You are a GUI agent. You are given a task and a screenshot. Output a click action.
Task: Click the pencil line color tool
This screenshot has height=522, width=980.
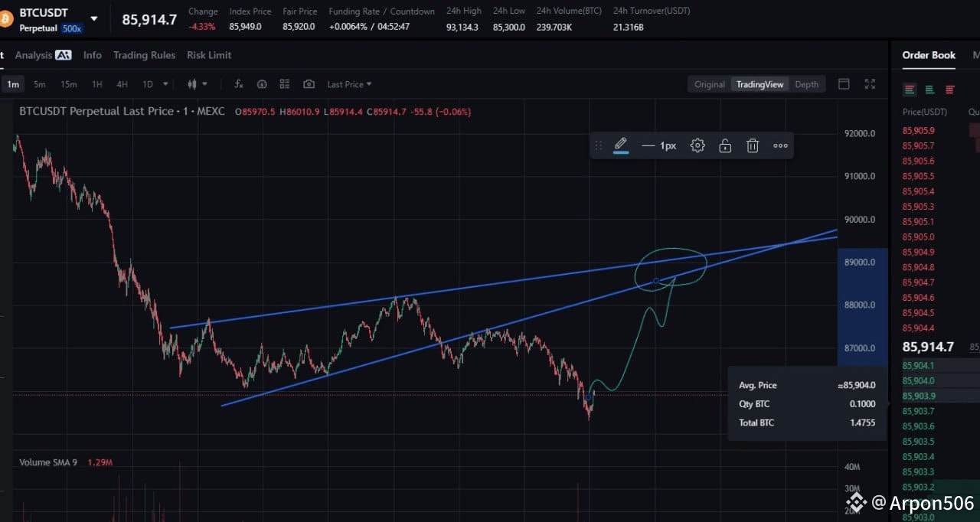(x=621, y=145)
